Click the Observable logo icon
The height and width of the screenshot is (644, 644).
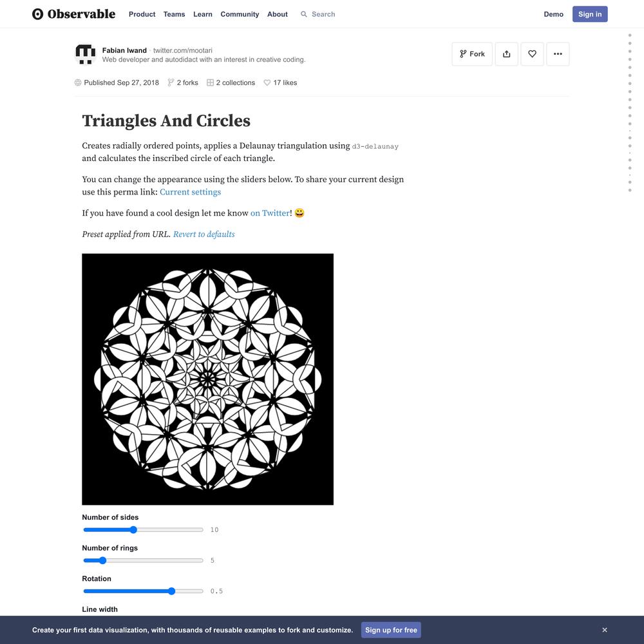click(x=37, y=14)
